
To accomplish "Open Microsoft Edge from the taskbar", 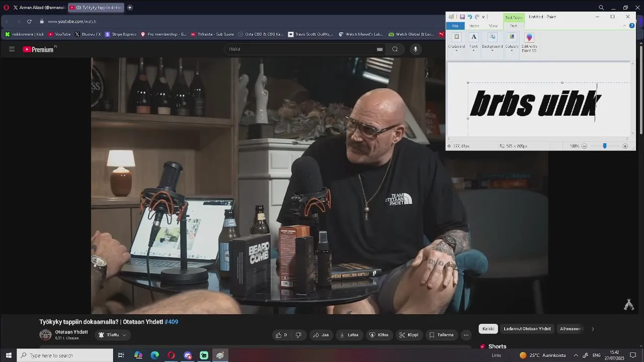I will point(155,355).
